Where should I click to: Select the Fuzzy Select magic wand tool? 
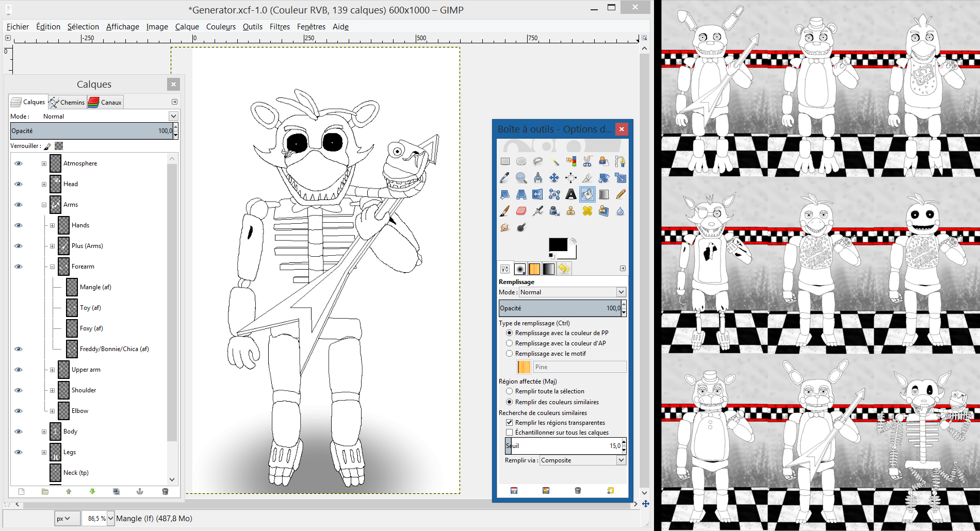click(554, 161)
